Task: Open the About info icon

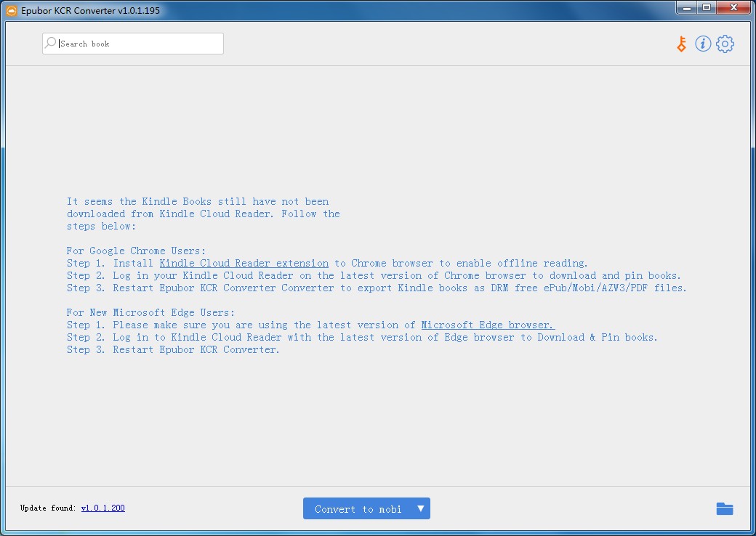Action: click(x=702, y=44)
